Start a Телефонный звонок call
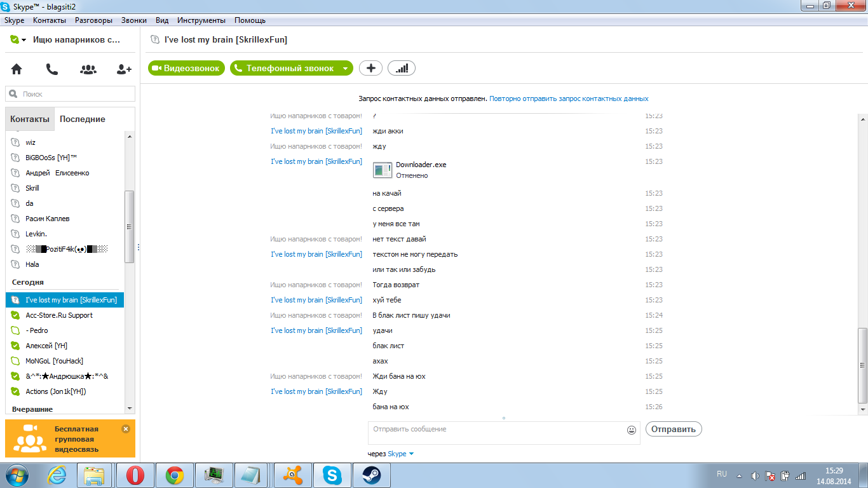The width and height of the screenshot is (868, 488). (x=285, y=68)
